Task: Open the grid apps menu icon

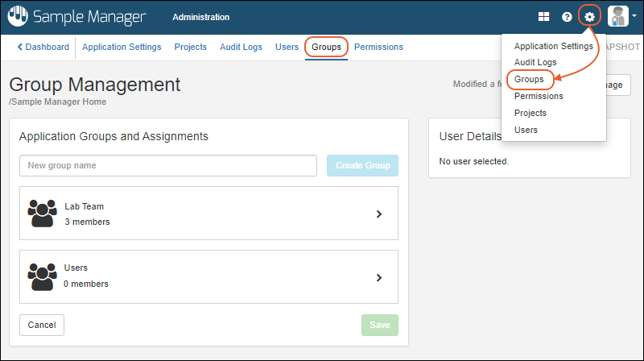Action: pos(544,17)
